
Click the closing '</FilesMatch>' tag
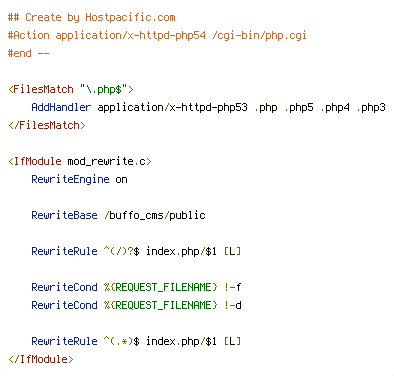point(47,125)
